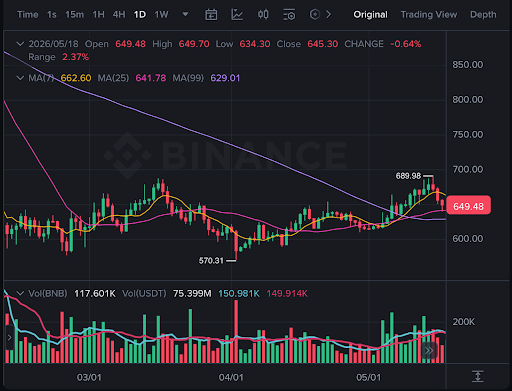Select the 1s time interval

pyautogui.click(x=52, y=15)
